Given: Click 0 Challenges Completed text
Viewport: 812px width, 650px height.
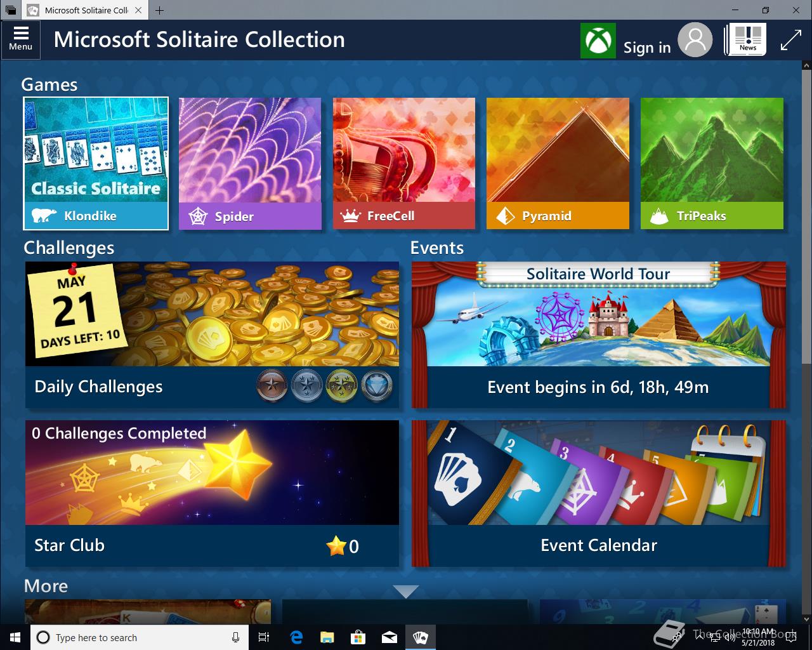Looking at the screenshot, I should point(119,434).
